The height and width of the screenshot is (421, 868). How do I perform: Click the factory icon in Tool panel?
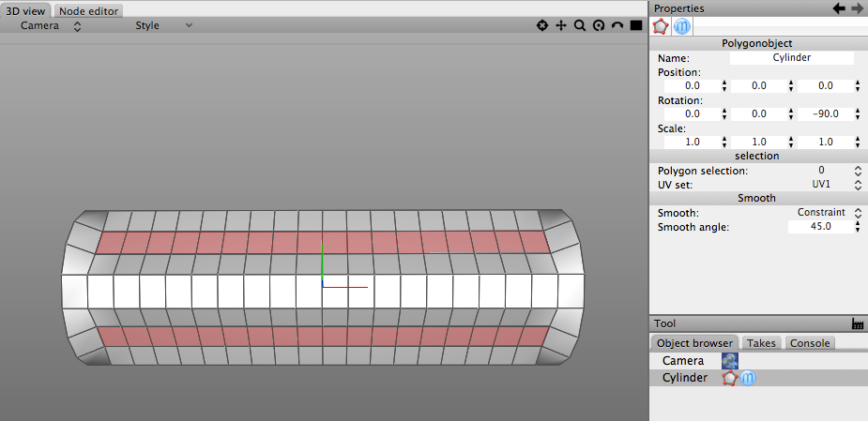coord(857,323)
